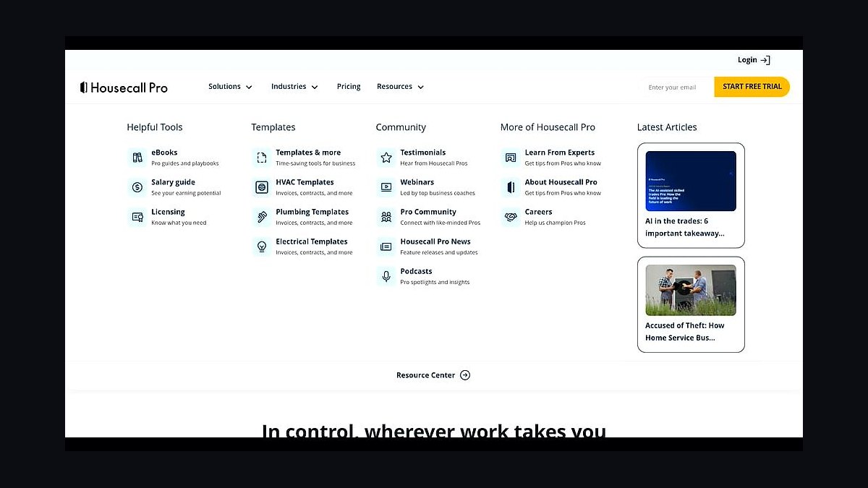
Task: Click the Housecall Pro News newspaper icon
Action: [x=386, y=247]
